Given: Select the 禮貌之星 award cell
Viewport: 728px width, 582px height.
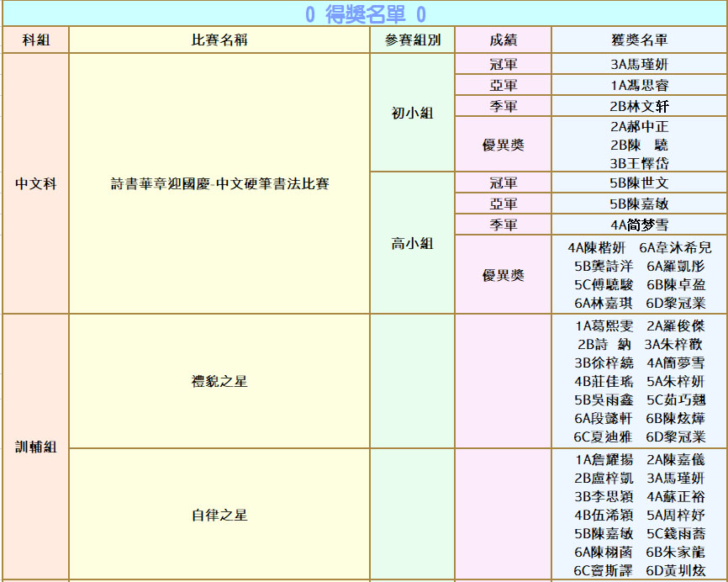Looking at the screenshot, I should pos(219,381).
